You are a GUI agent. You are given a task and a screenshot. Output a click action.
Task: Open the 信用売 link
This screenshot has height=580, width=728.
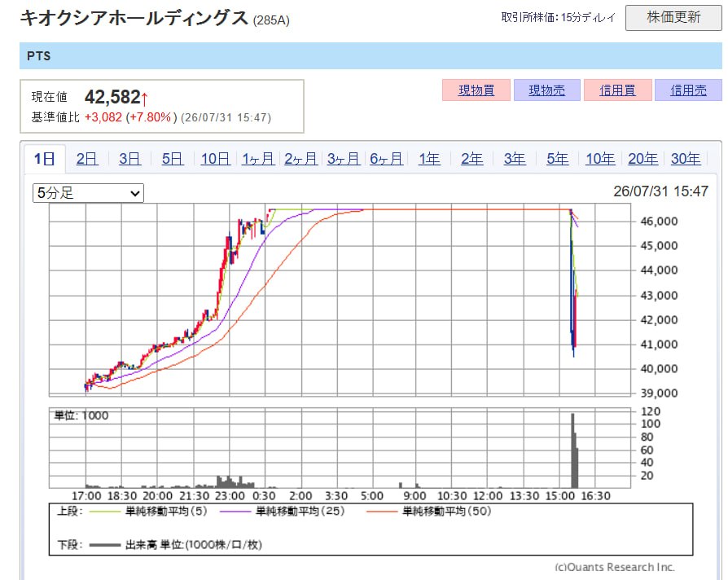[x=689, y=90]
